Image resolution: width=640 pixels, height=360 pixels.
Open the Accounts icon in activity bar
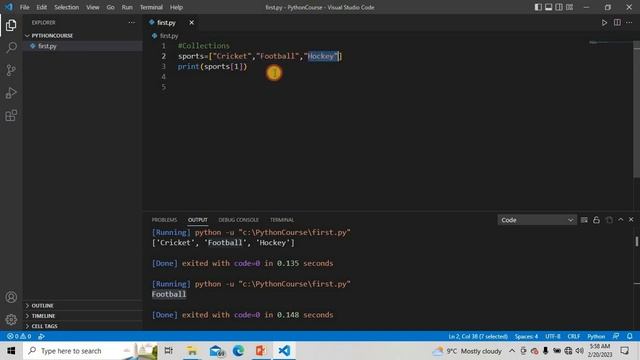pyautogui.click(x=11, y=297)
